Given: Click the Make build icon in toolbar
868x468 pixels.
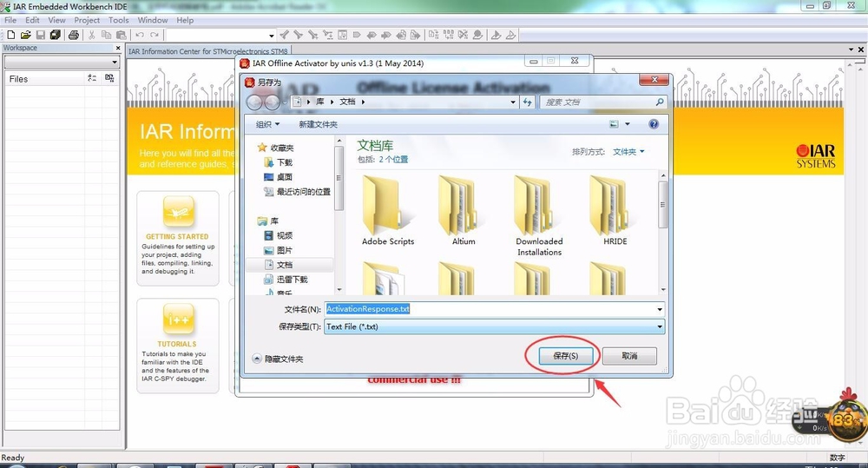Looking at the screenshot, I should click(449, 35).
